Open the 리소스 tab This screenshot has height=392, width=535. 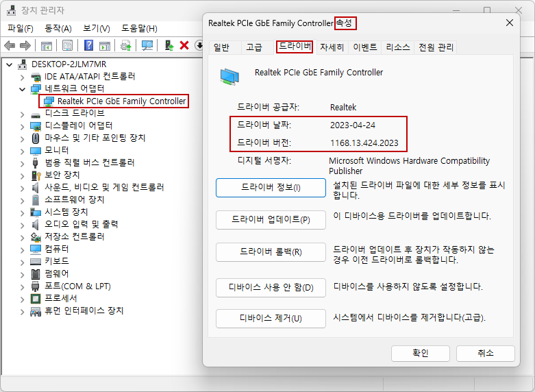pos(398,47)
